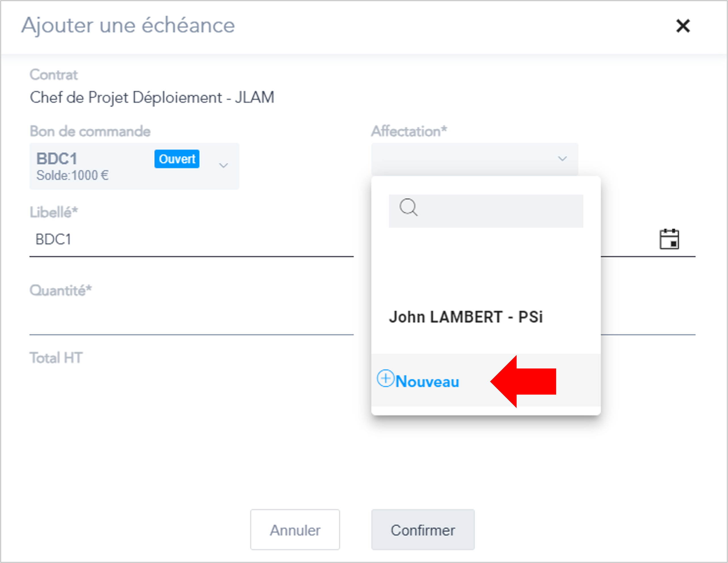
Task: Click the plus circle icon beside Nouveau
Action: click(385, 378)
